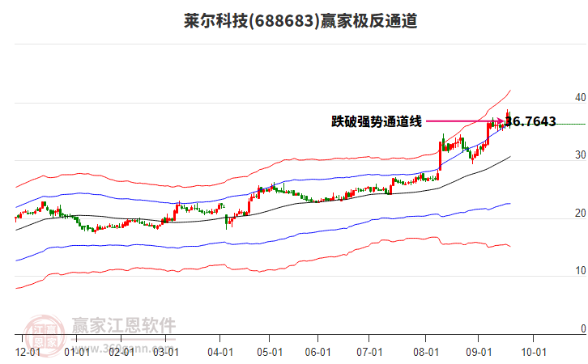Click the x-axis date 09-01
This screenshot has width=588, height=364.
(x=479, y=352)
